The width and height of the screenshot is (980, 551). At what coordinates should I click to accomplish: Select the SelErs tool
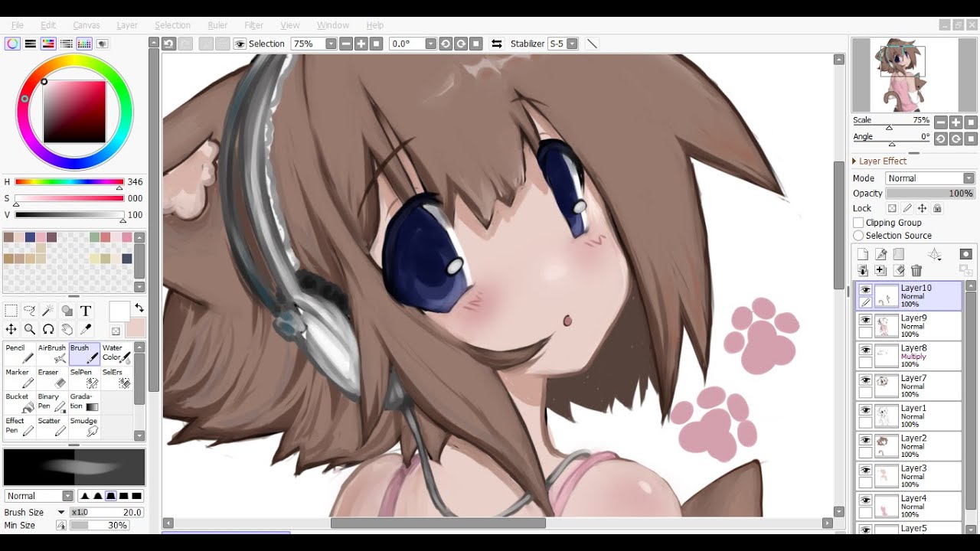116,377
